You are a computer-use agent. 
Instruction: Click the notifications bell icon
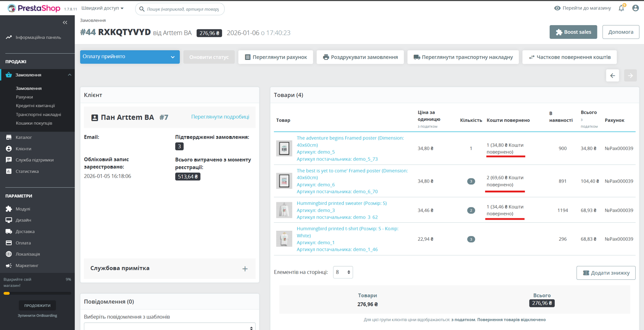621,8
